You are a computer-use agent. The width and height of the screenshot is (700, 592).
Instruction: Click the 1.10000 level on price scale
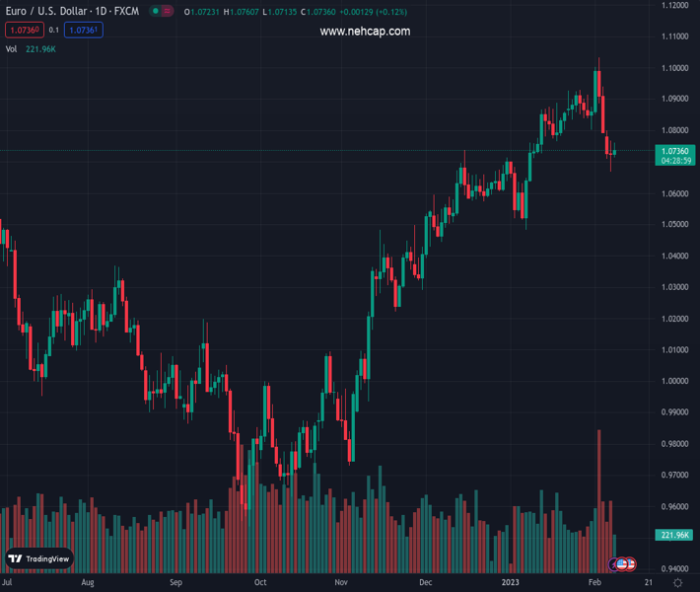[x=675, y=68]
